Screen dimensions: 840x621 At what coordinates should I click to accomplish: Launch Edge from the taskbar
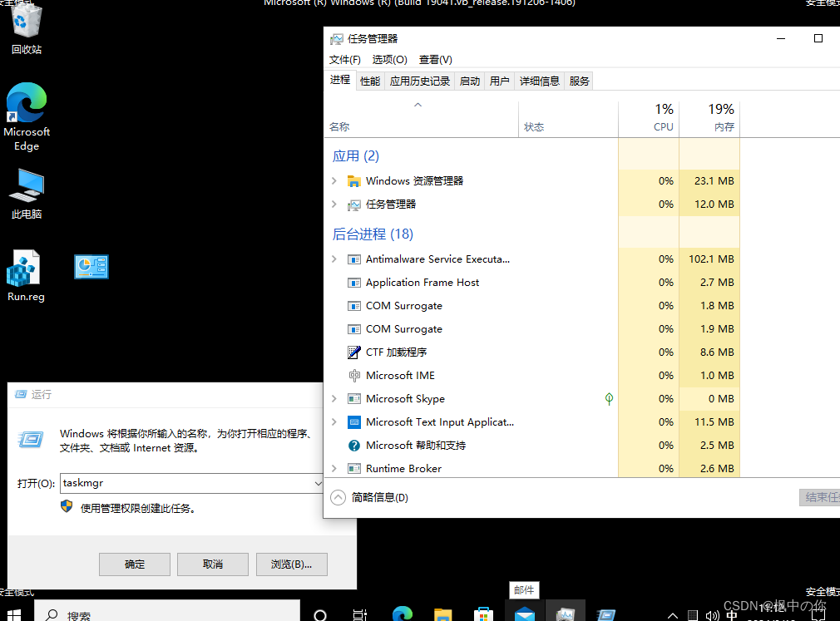coord(403,614)
